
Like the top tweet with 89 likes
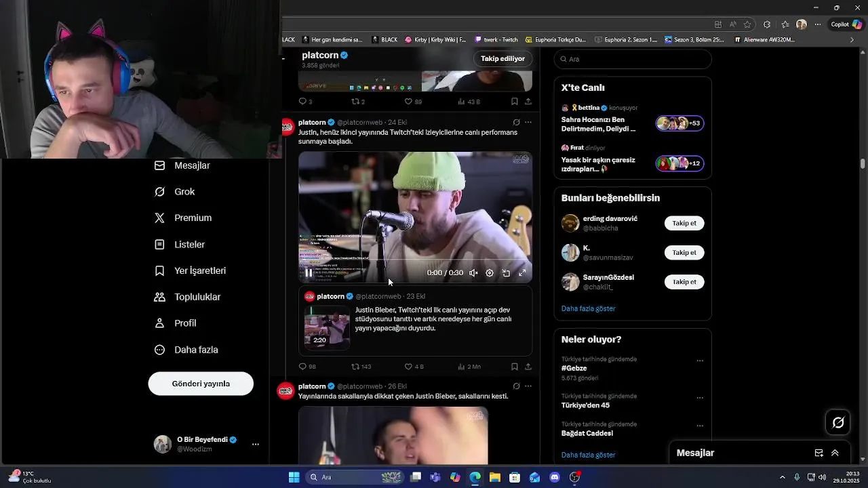click(x=413, y=102)
